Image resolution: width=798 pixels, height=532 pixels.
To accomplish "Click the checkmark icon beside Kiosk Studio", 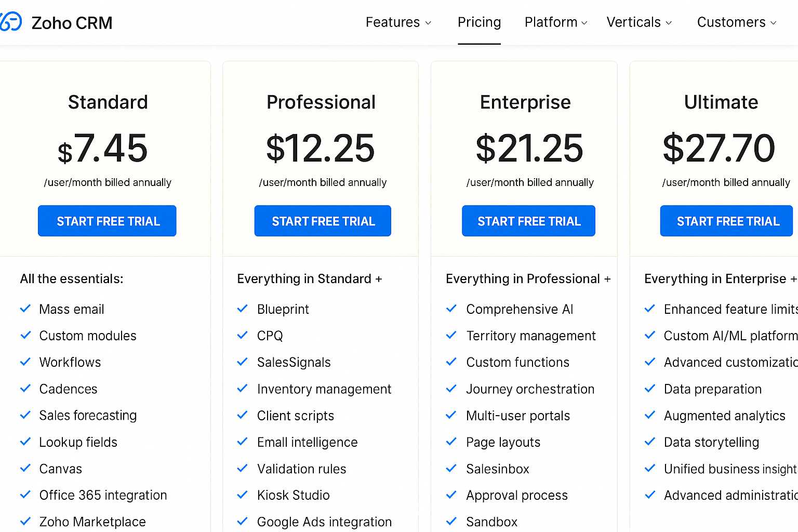I will pyautogui.click(x=242, y=495).
